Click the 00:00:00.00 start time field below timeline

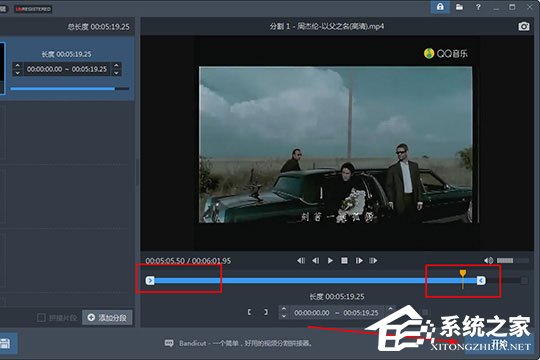(x=312, y=313)
